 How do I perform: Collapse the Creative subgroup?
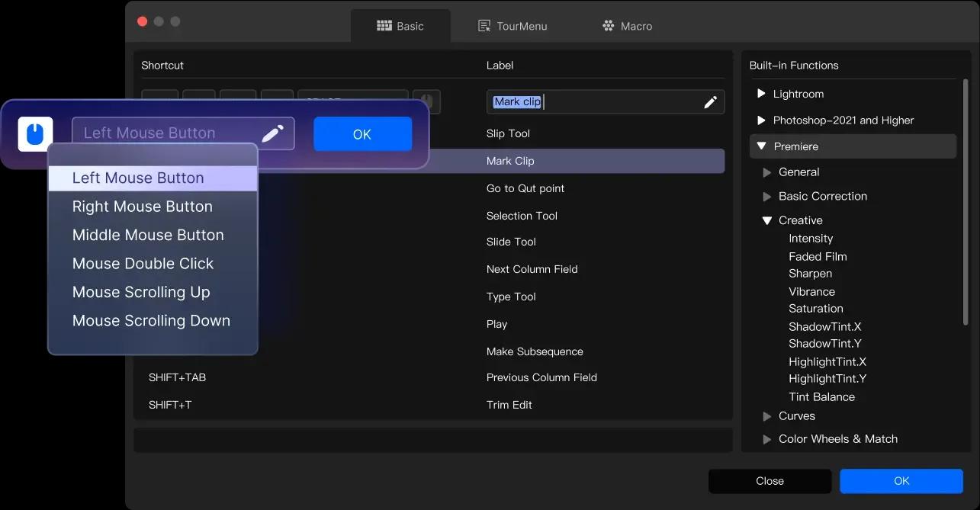pos(767,220)
